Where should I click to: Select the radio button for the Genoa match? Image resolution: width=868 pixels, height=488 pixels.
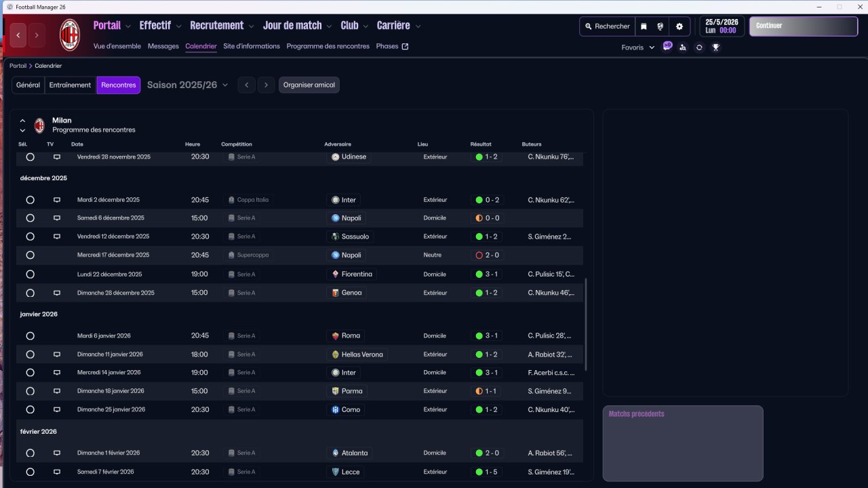pos(30,293)
